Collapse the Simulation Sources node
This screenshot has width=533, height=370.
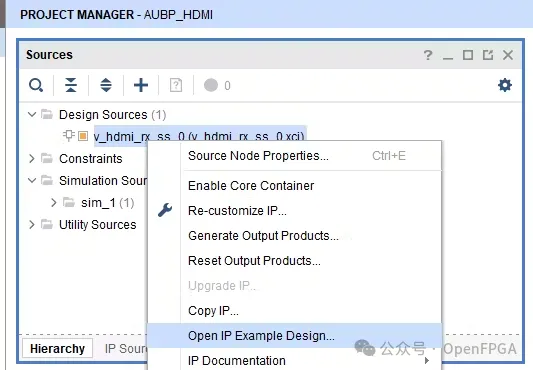pyautogui.click(x=32, y=180)
